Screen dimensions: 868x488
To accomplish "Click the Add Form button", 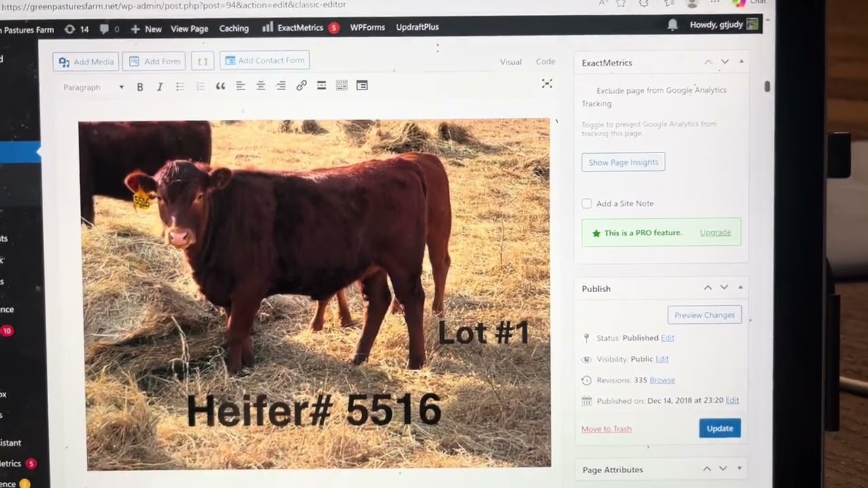I will coord(155,61).
